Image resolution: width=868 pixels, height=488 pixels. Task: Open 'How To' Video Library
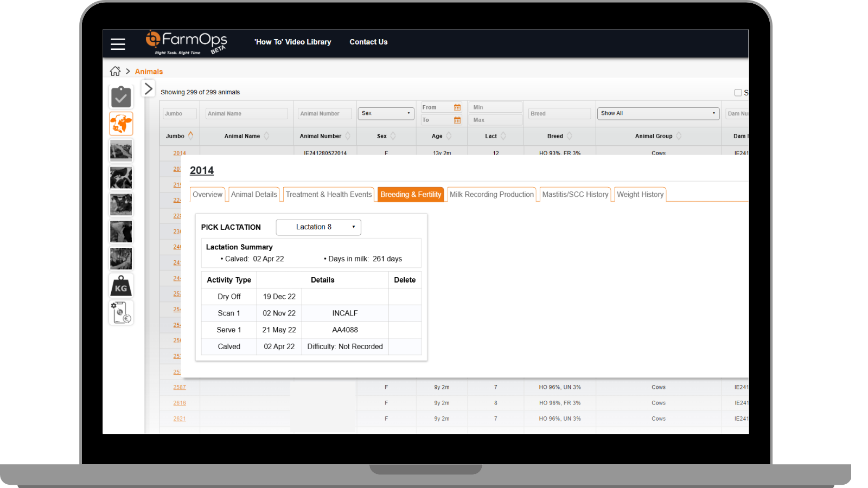(293, 42)
